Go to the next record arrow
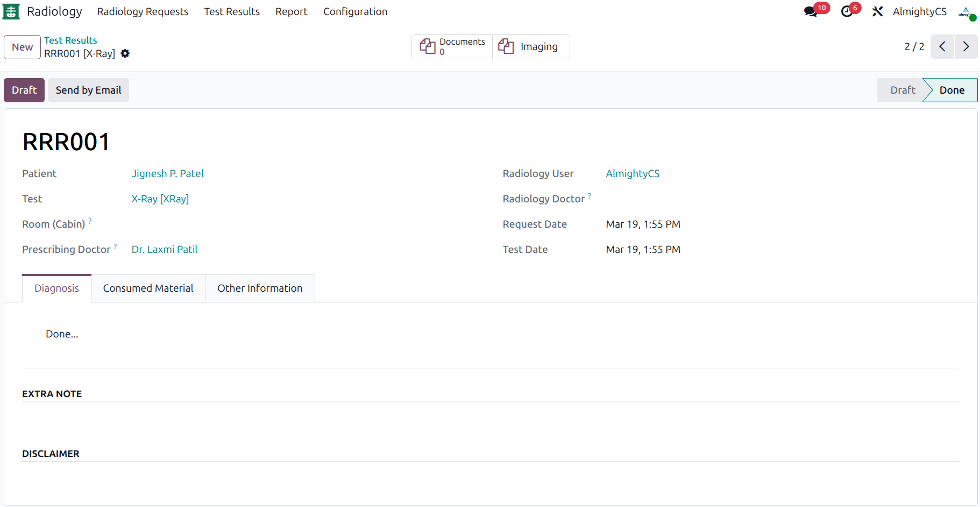Screen dimensions: 980x507 click(966, 47)
